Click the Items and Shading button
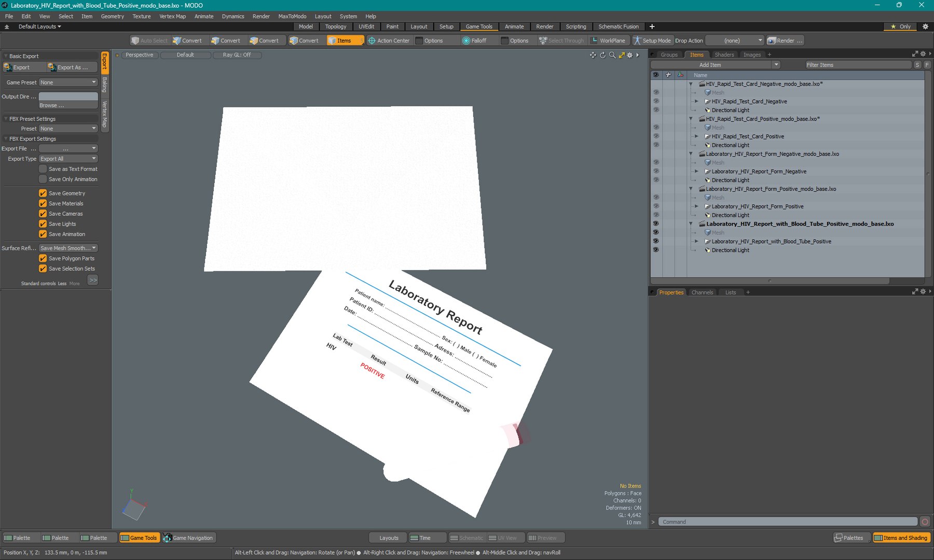 coord(901,538)
